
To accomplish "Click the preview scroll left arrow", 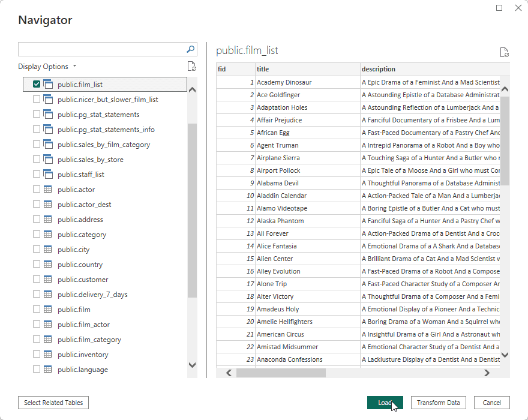I will click(229, 373).
